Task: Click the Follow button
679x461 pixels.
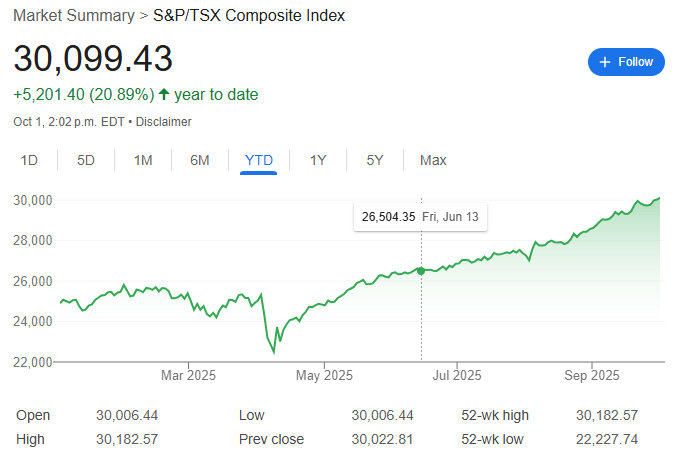Action: tap(626, 62)
